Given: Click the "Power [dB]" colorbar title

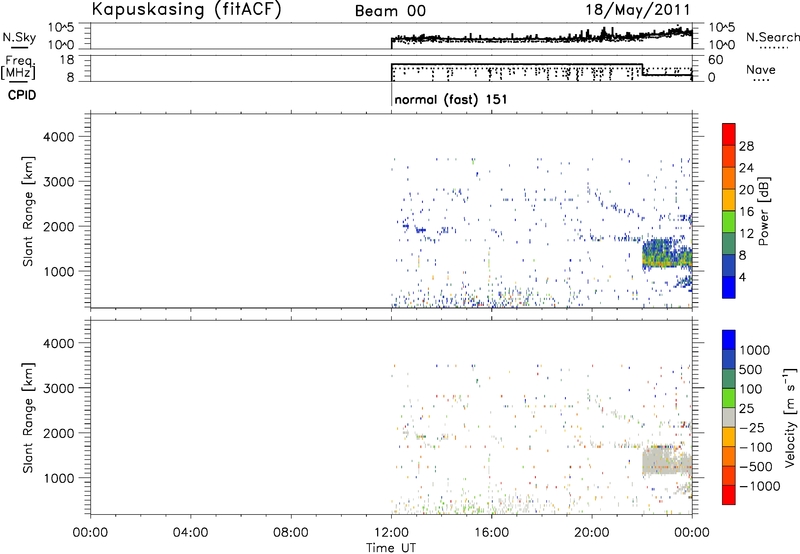Looking at the screenshot, I should pos(763,211).
